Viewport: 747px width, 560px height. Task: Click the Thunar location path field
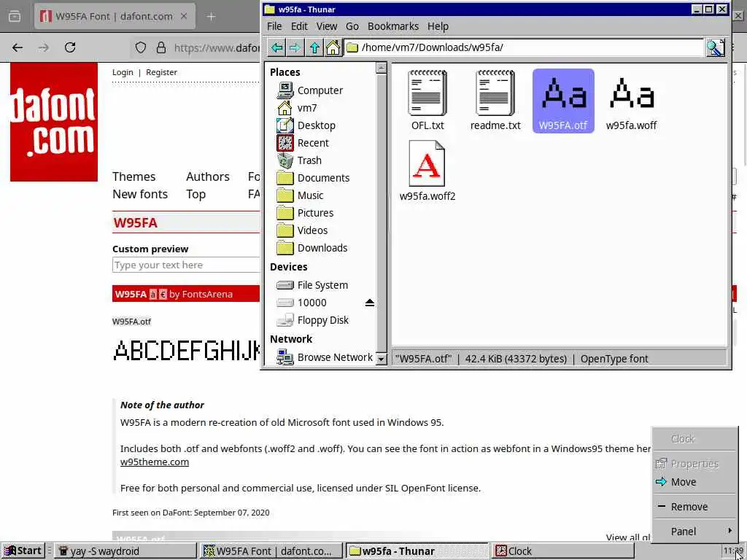[524, 47]
